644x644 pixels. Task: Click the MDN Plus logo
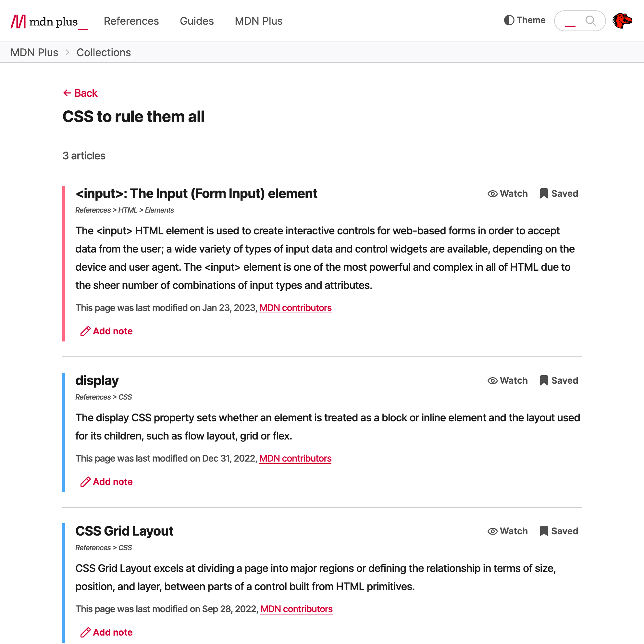point(49,22)
